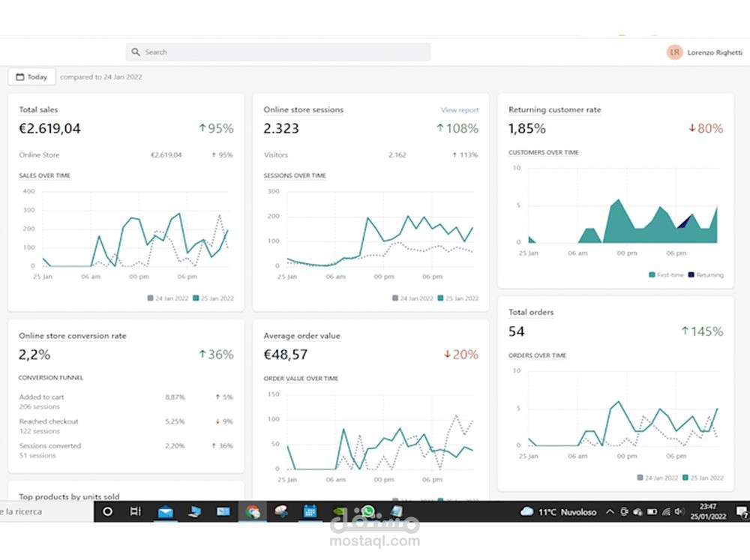Click First-time legend swatch

[x=652, y=274]
